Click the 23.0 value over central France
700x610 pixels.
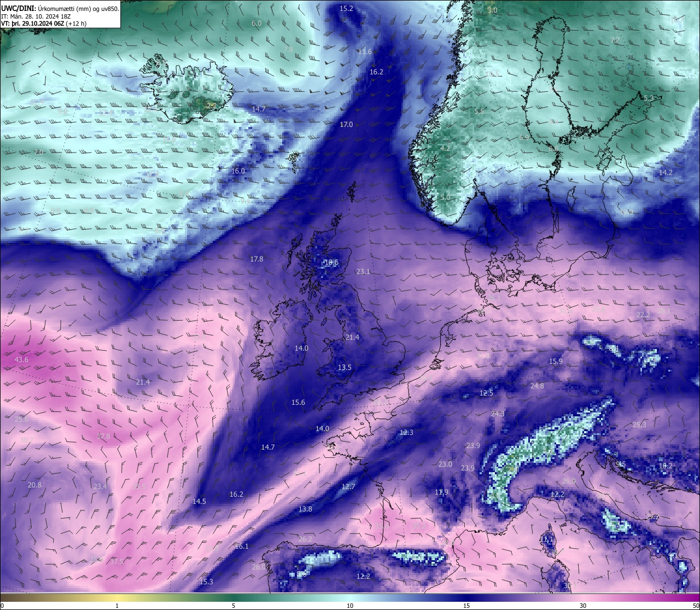pyautogui.click(x=445, y=464)
